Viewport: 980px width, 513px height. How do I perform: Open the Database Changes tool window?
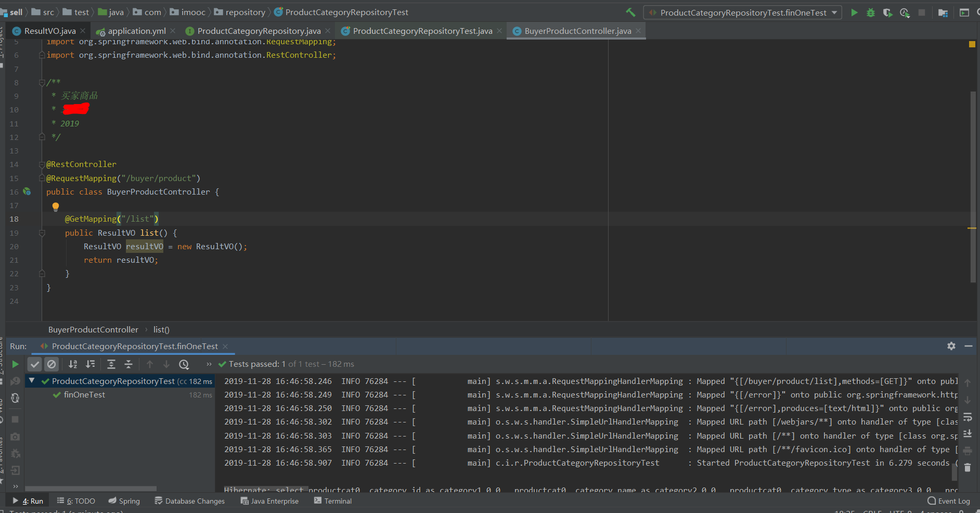tap(190, 501)
